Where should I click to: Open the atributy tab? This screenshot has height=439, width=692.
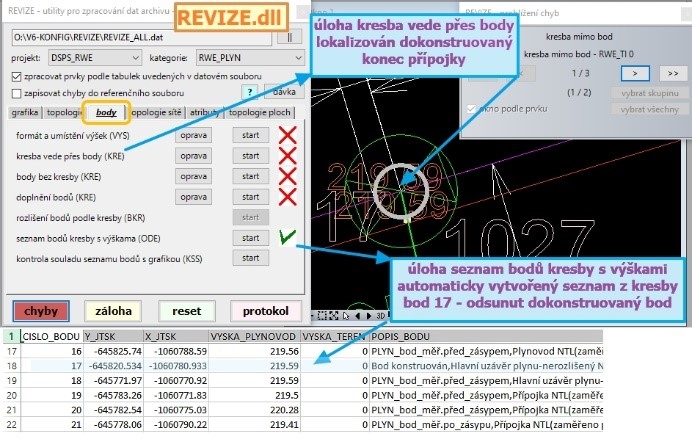coord(205,113)
